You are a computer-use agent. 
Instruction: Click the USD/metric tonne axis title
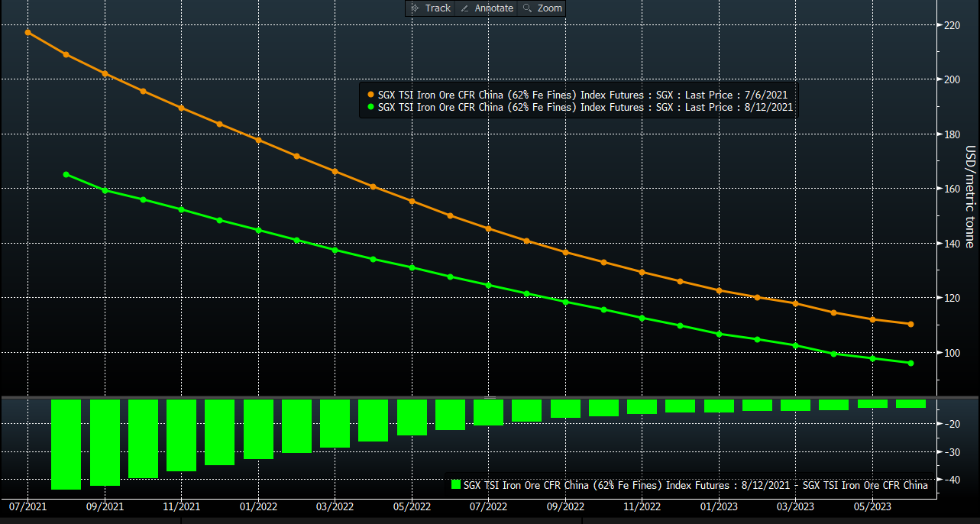click(x=970, y=196)
